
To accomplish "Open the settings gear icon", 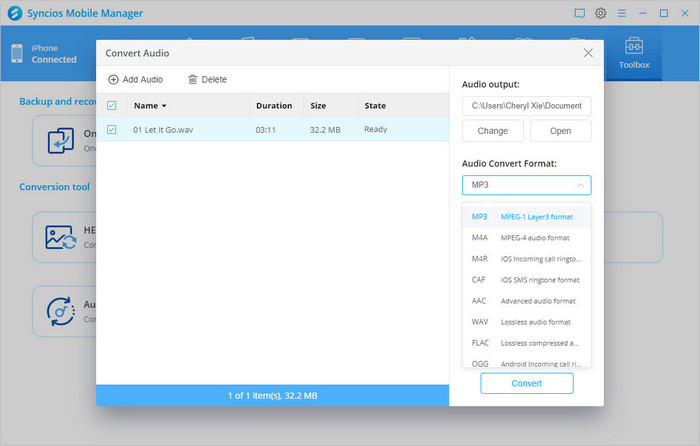I will click(x=601, y=13).
